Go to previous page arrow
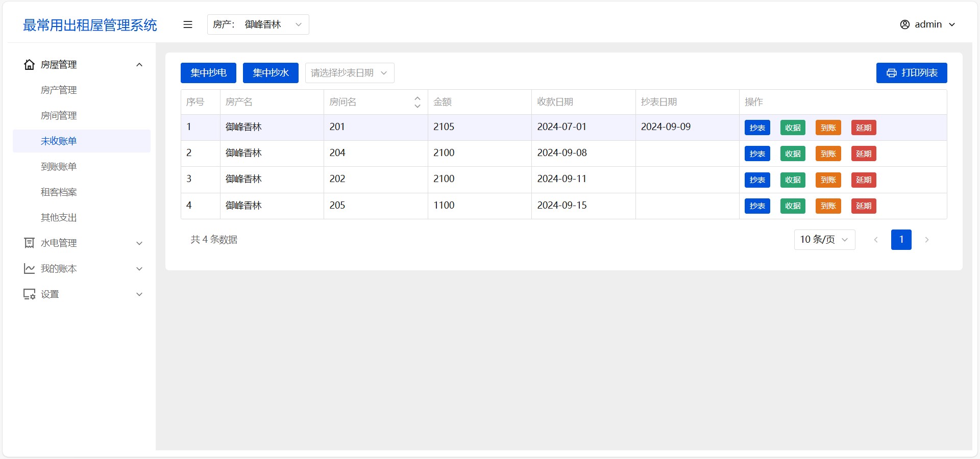This screenshot has height=459, width=980. pos(875,240)
